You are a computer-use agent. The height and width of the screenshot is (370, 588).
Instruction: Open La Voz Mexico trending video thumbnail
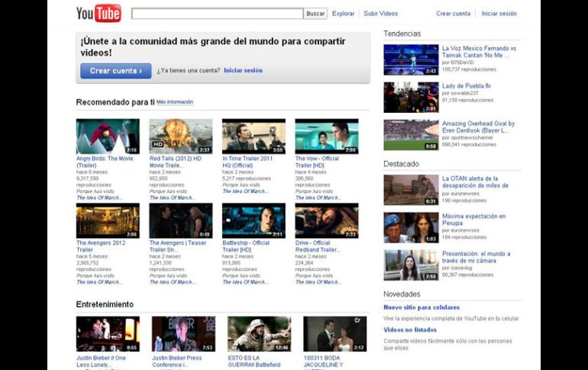pos(411,60)
